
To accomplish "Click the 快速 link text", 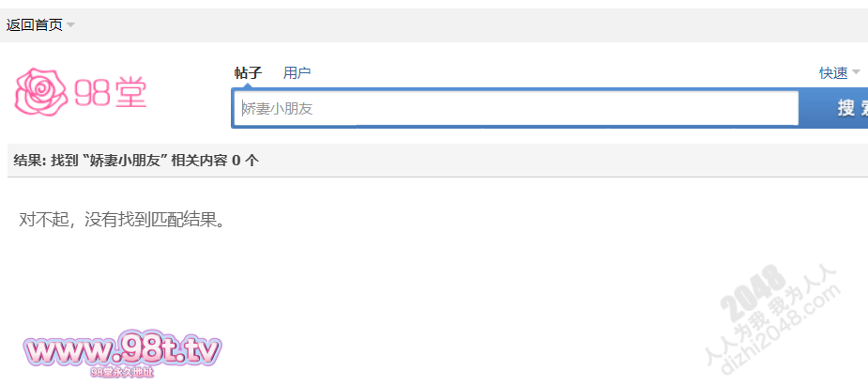I will pos(832,72).
